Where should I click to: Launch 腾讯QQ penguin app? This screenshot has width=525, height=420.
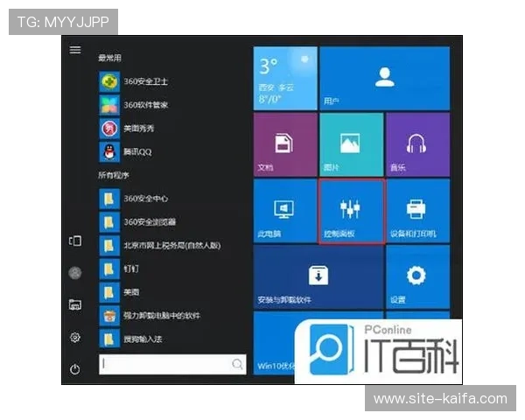136,152
